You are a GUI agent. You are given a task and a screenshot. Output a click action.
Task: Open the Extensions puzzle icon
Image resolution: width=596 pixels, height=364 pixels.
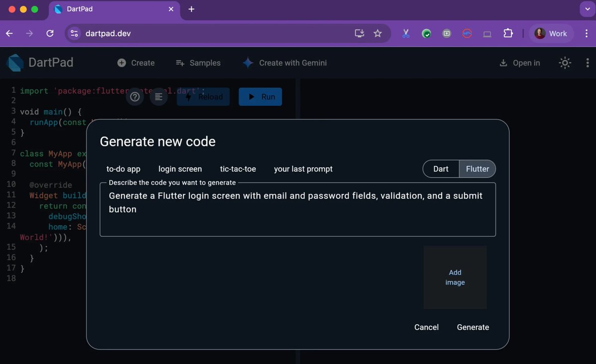(508, 33)
